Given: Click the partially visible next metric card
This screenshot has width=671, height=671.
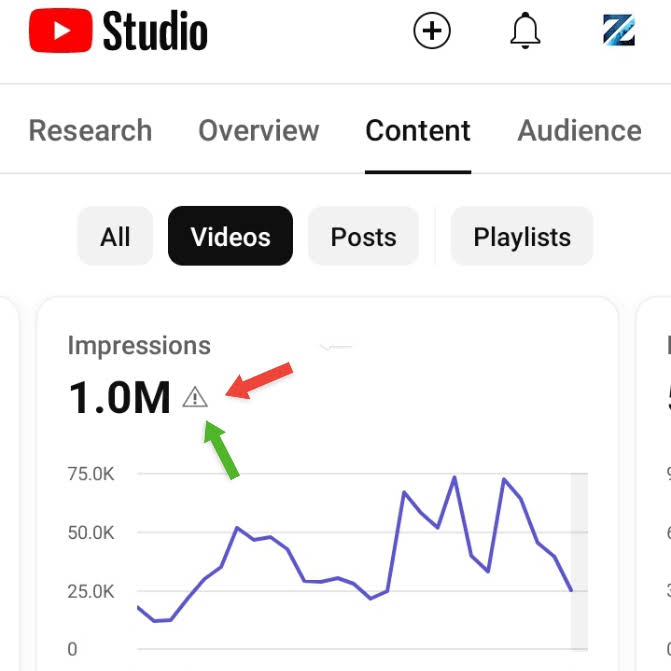Looking at the screenshot, I should pyautogui.click(x=654, y=484).
